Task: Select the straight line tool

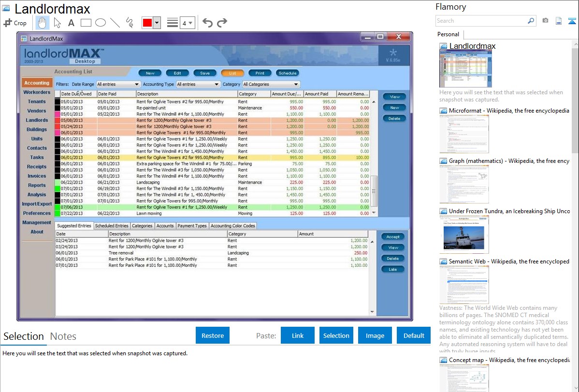Action: [x=115, y=23]
